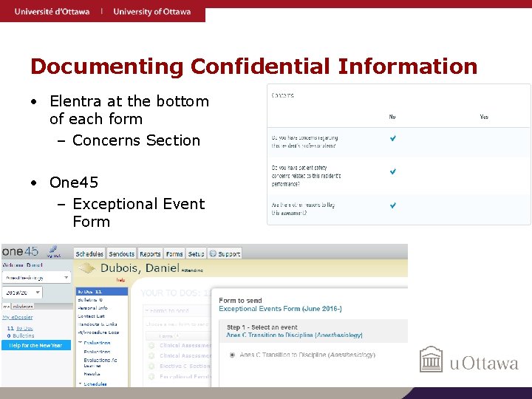Click the University of Ottawa header text

point(152,12)
